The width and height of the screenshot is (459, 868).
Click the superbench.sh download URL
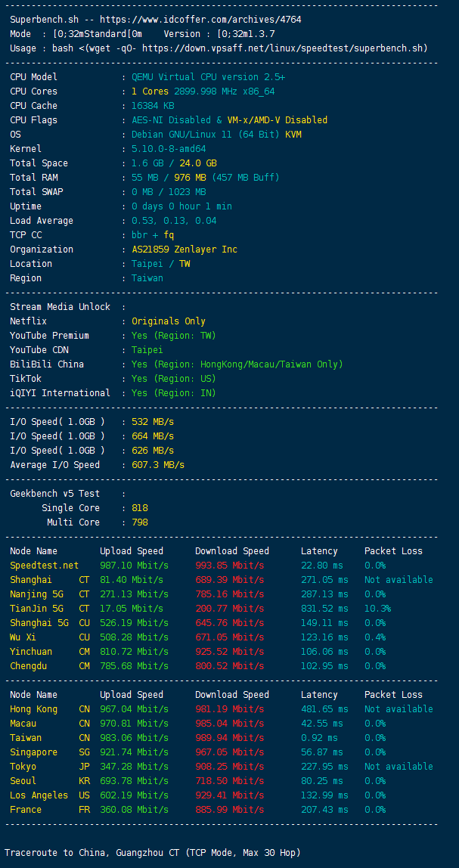(284, 48)
